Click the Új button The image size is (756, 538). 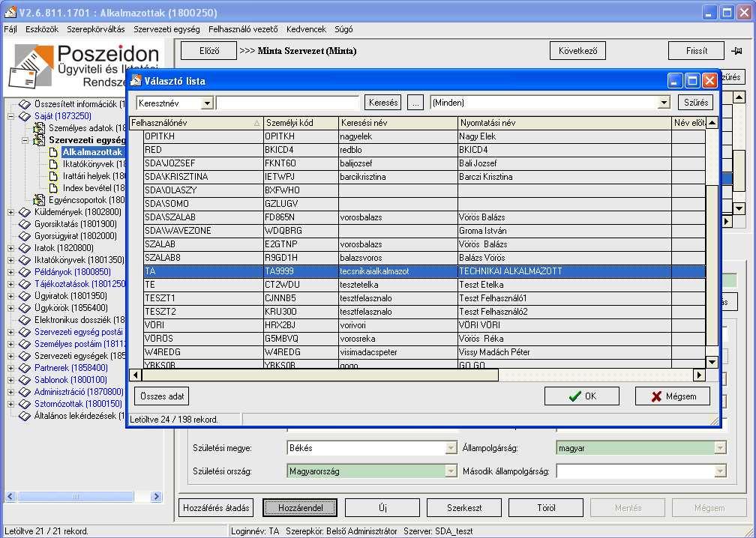click(382, 508)
